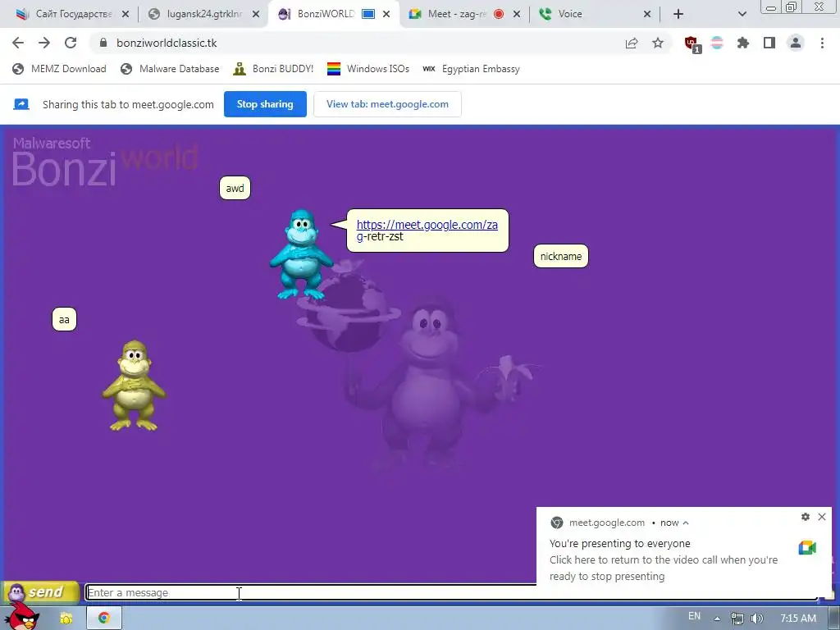The height and width of the screenshot is (630, 840).
Task: Click the tab sharing indicator icon in bar
Action: (x=21, y=104)
